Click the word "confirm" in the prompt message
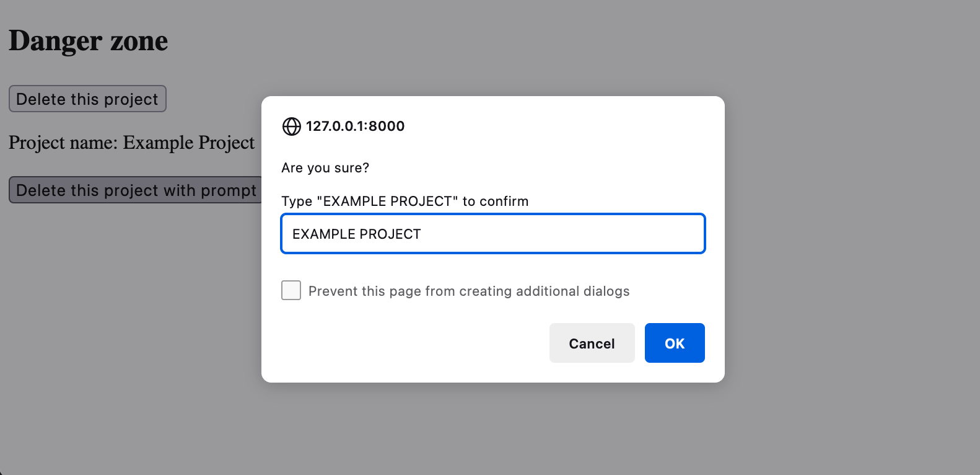Image resolution: width=980 pixels, height=475 pixels. point(504,202)
